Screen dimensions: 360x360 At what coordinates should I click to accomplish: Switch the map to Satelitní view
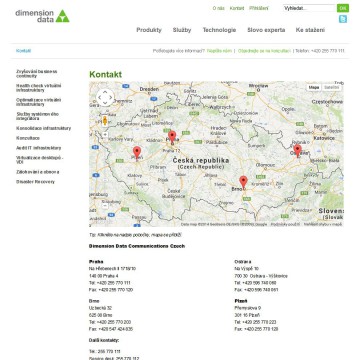[332, 87]
